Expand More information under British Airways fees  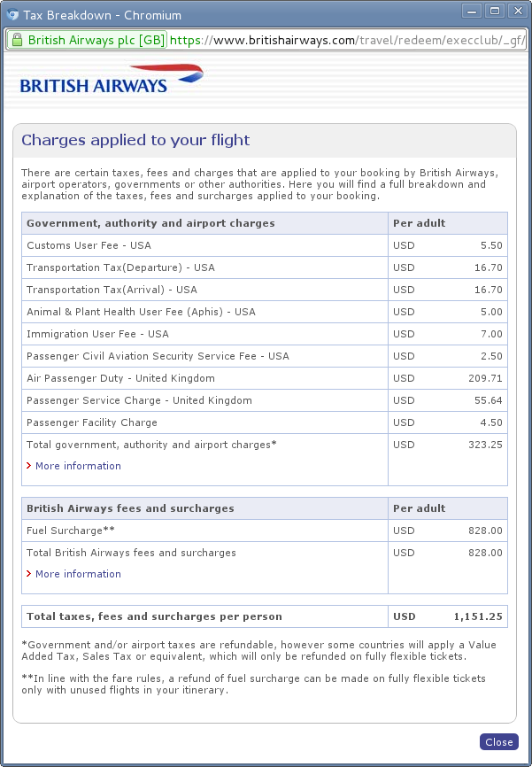click(x=78, y=574)
